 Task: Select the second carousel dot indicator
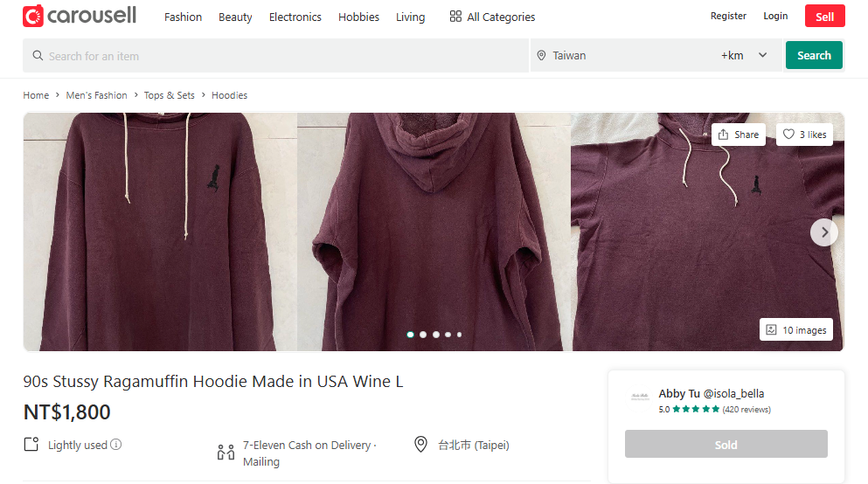pos(423,335)
